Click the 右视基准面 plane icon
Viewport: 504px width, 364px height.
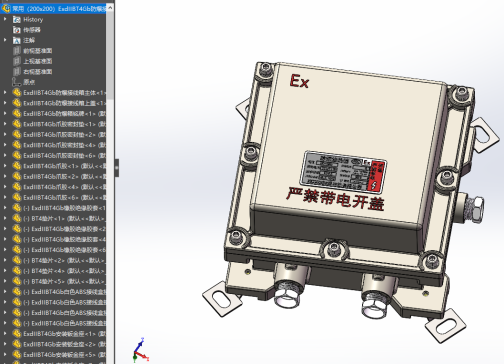point(17,72)
